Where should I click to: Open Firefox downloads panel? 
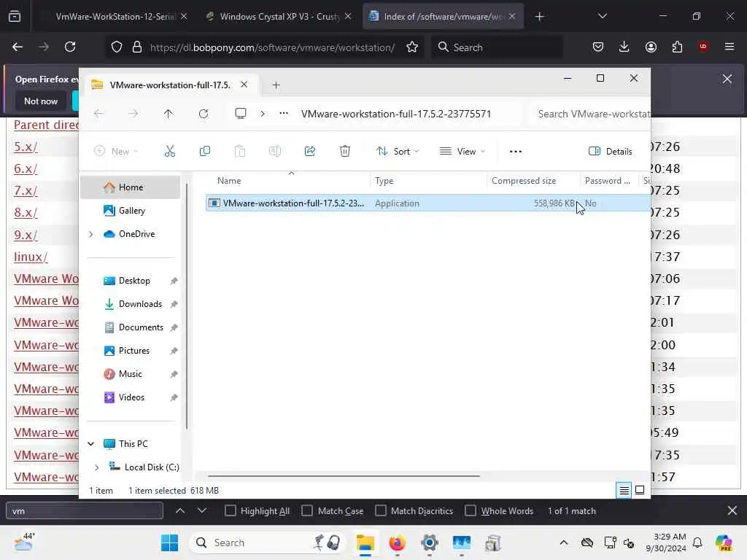[x=624, y=47]
